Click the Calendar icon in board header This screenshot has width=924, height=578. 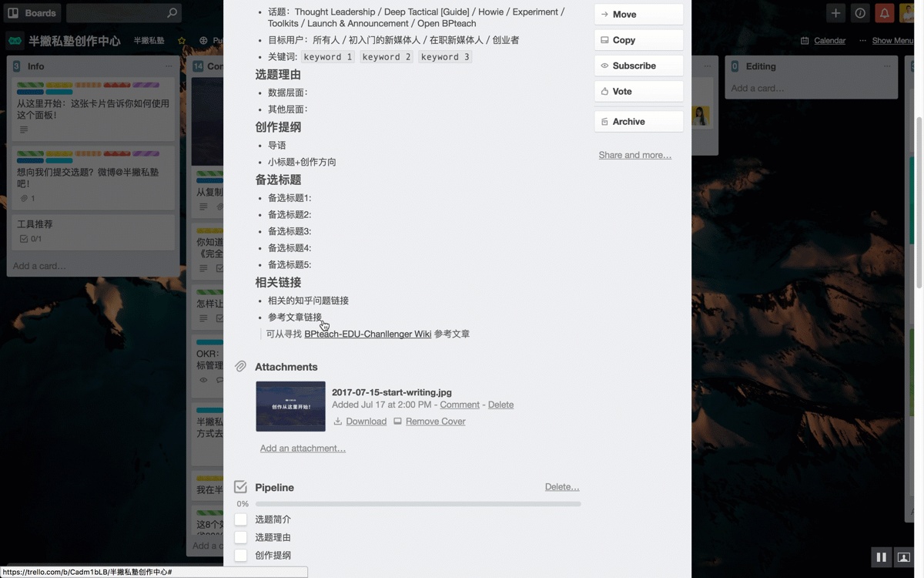click(805, 41)
